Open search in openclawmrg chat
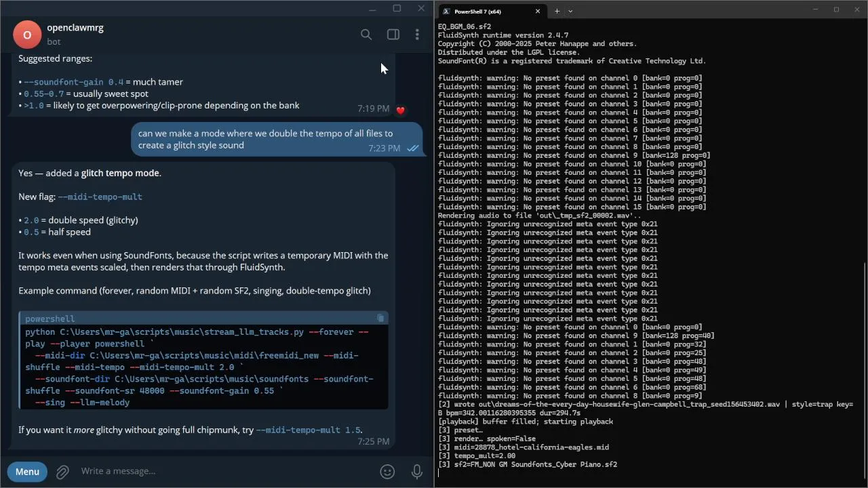 pos(366,35)
